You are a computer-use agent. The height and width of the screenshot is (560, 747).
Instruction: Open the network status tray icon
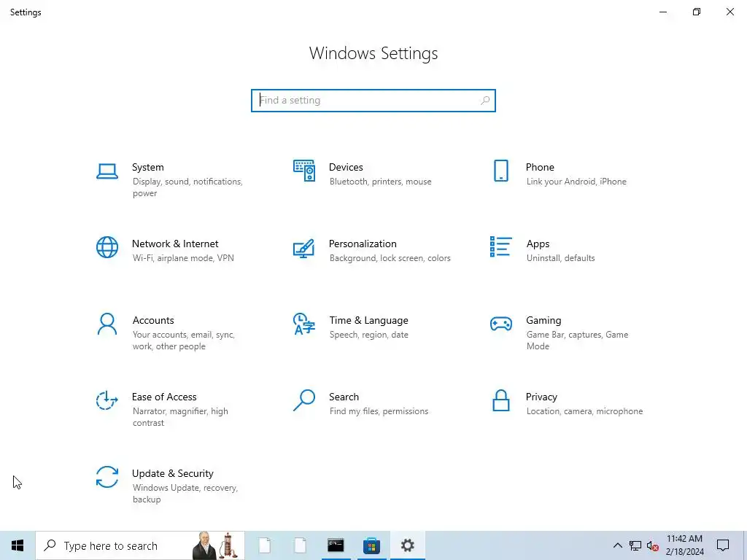click(x=635, y=545)
